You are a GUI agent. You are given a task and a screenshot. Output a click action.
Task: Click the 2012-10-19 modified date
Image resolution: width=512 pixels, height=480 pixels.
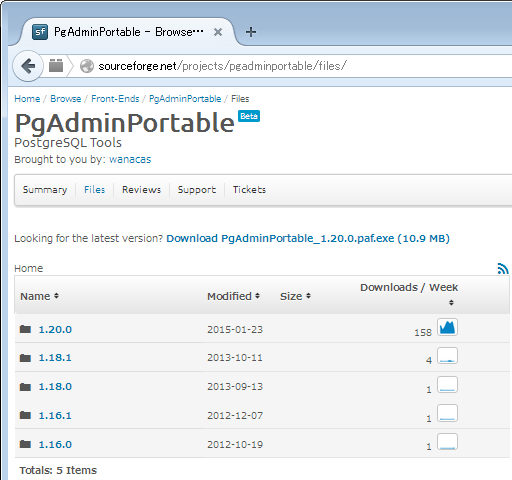(235, 444)
